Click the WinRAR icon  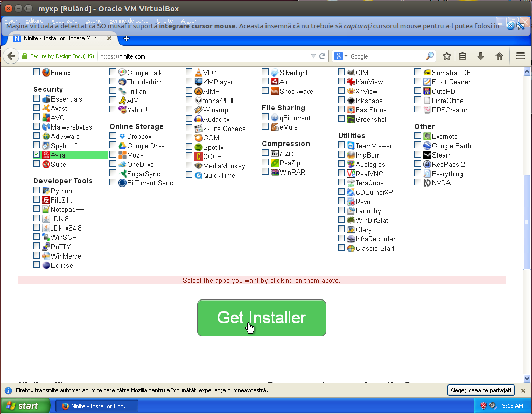(274, 172)
